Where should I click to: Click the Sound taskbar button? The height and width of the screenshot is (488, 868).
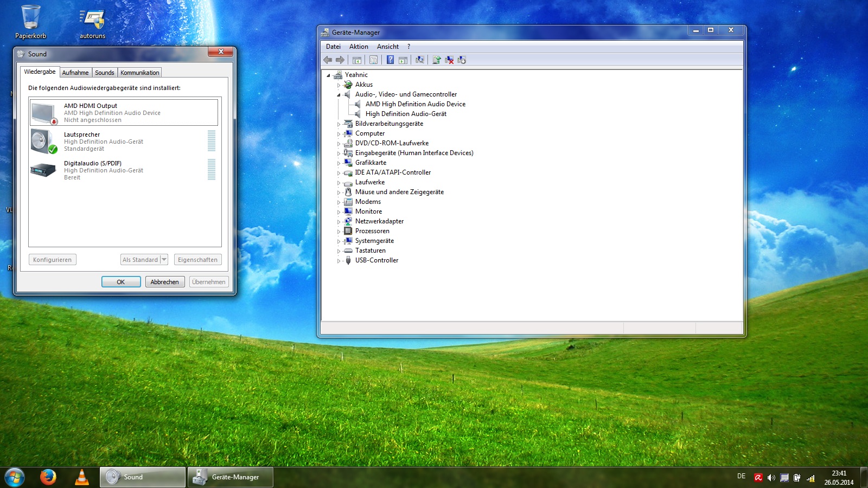(143, 477)
